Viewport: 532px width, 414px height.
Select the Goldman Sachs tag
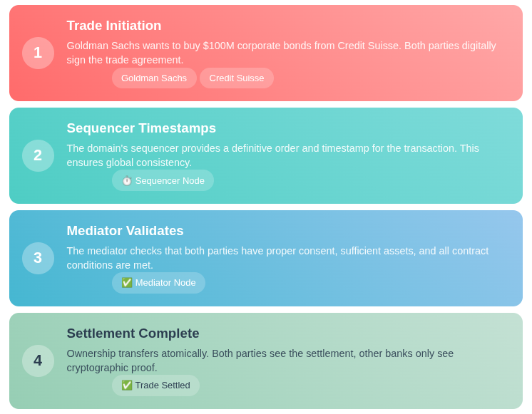pos(154,78)
